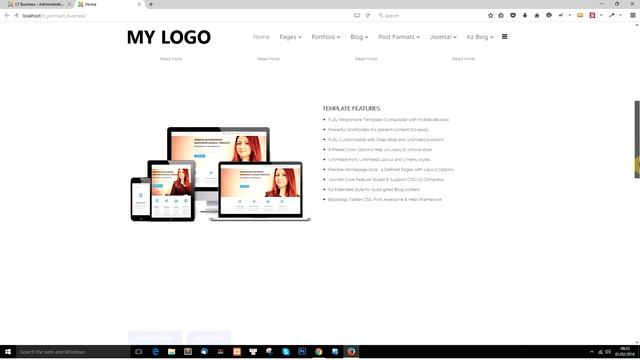640x360 pixels.
Task: Click the volume icon in system tray
Action: (608, 352)
